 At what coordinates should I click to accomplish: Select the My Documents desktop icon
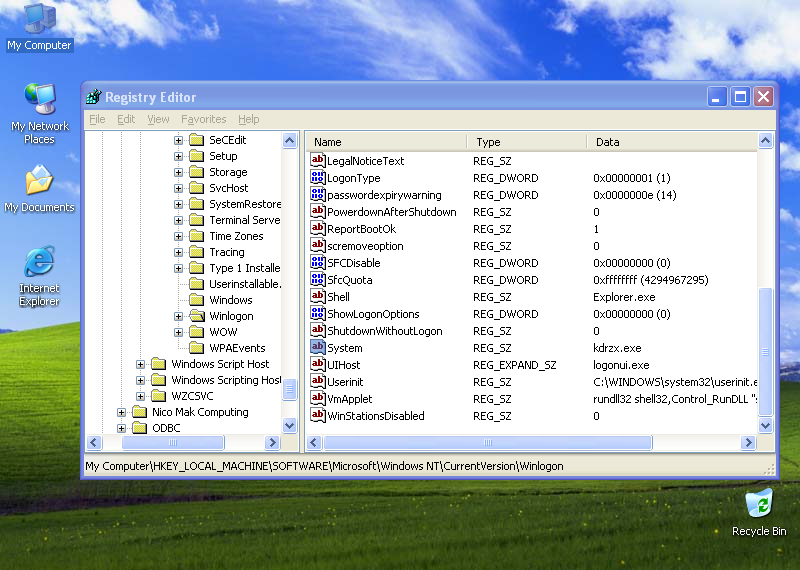click(39, 189)
